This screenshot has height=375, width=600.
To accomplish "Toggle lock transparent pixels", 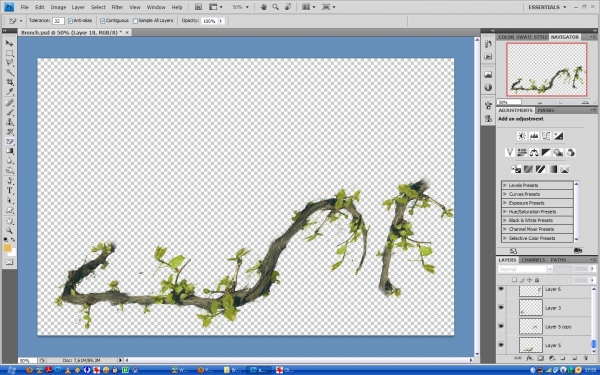I will click(515, 280).
